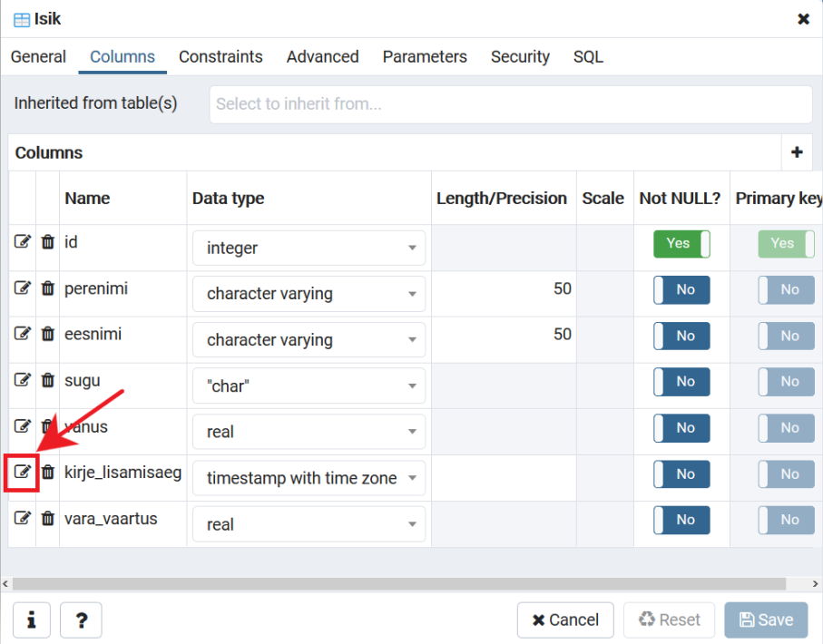Toggle Not NULL for sugu column
Viewport: 823px width, 644px height.
pos(681,382)
